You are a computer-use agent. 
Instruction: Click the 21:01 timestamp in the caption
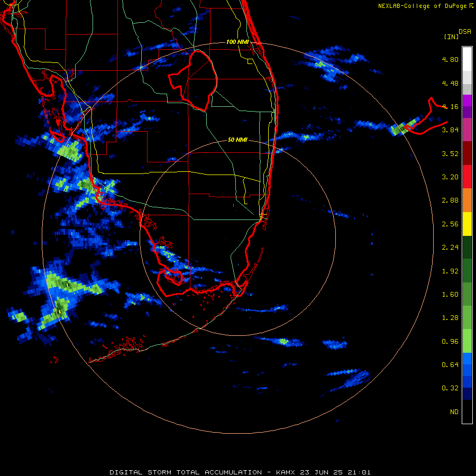[x=360, y=472]
